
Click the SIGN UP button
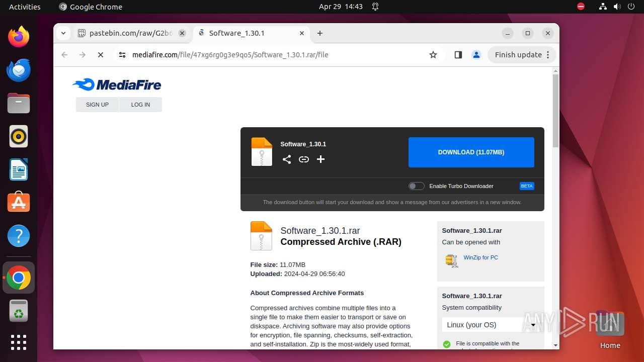[97, 105]
